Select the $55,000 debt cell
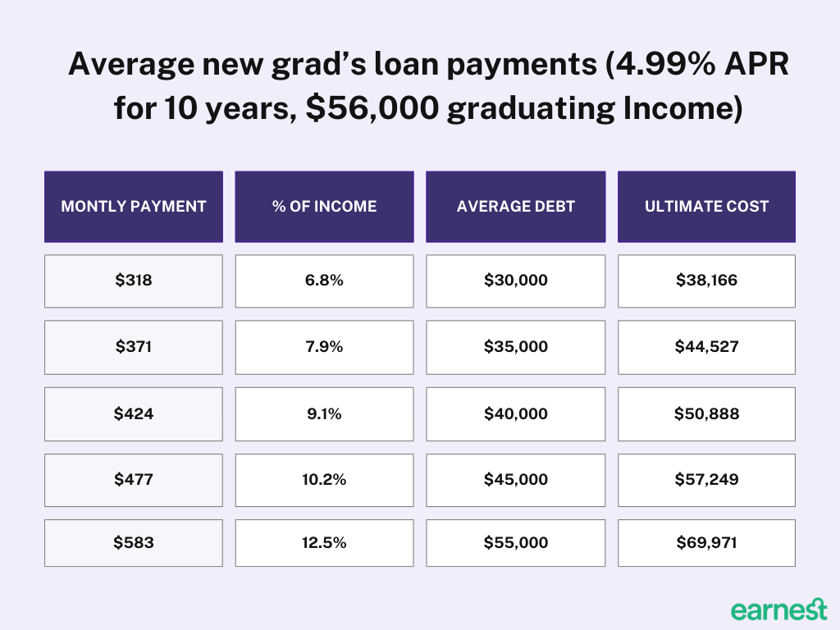 click(x=516, y=543)
